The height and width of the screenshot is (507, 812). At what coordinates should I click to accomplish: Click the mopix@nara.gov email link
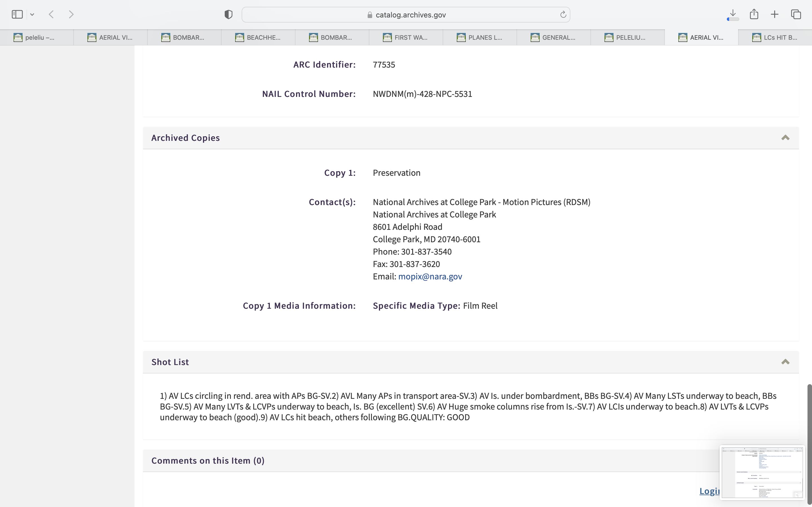430,277
